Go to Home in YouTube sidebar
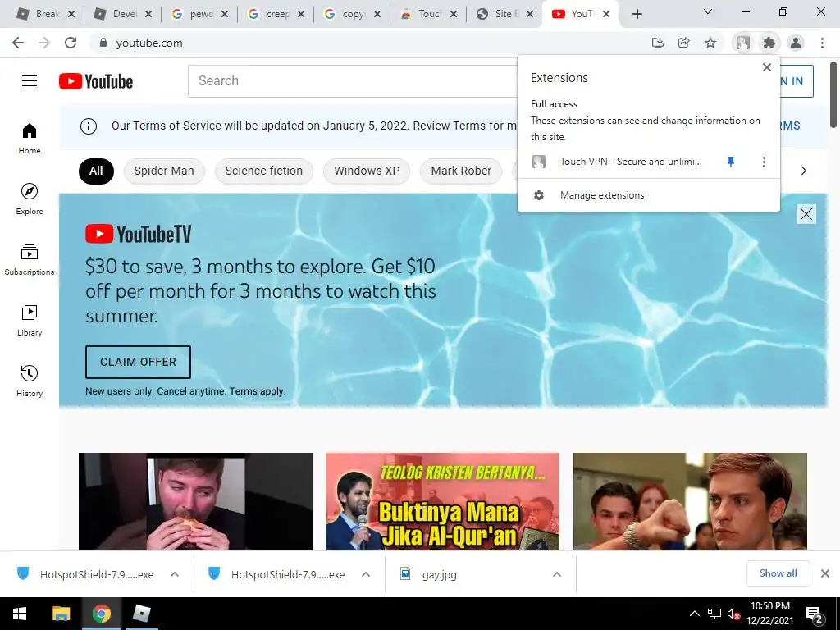Viewport: 840px width, 630px height. [x=30, y=138]
